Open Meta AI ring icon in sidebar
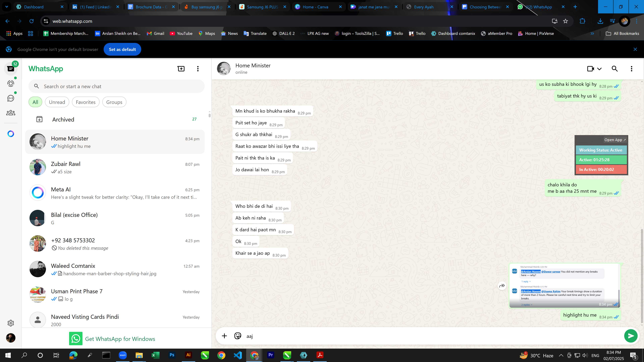This screenshot has height=362, width=644. [x=11, y=134]
